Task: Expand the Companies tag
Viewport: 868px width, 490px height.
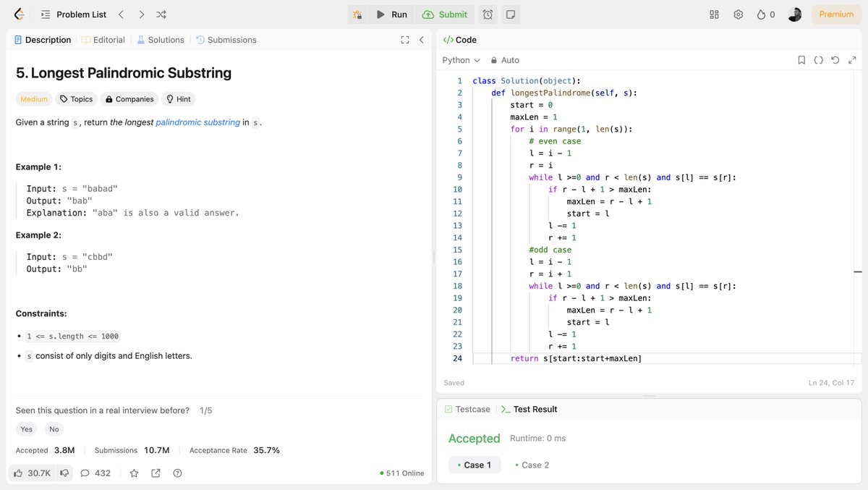Action: [x=129, y=99]
